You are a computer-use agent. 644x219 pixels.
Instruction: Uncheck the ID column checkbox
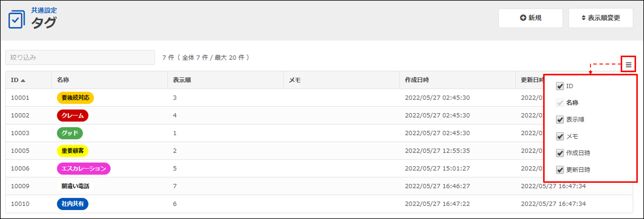pos(560,86)
